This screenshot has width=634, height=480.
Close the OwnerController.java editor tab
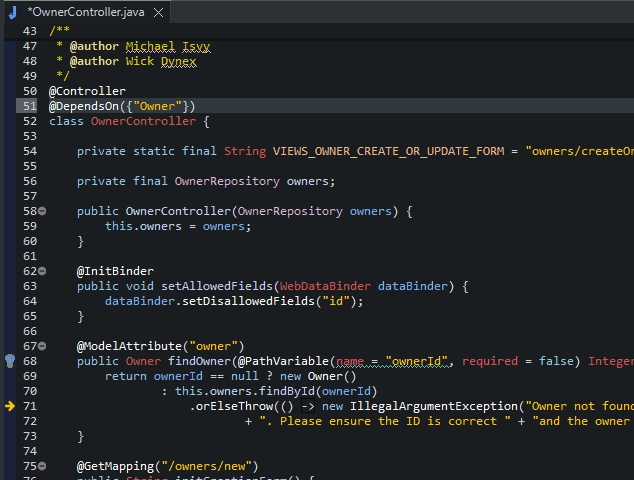tap(158, 13)
